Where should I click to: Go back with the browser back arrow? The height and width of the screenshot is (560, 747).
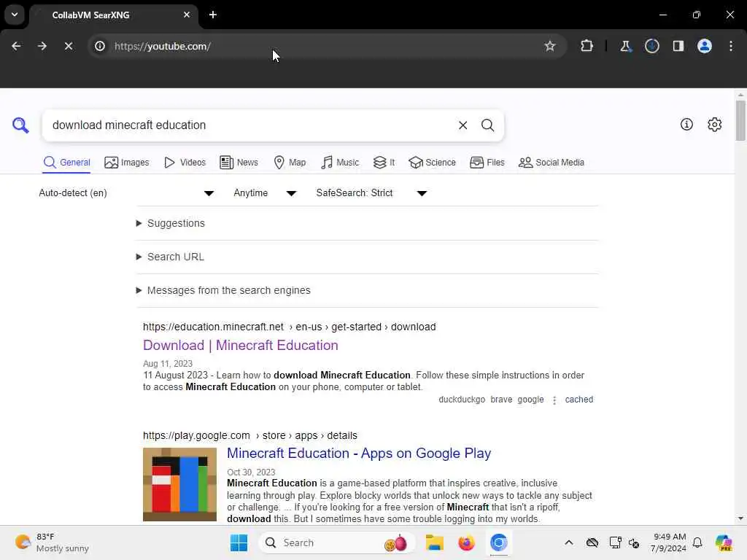[x=16, y=46]
